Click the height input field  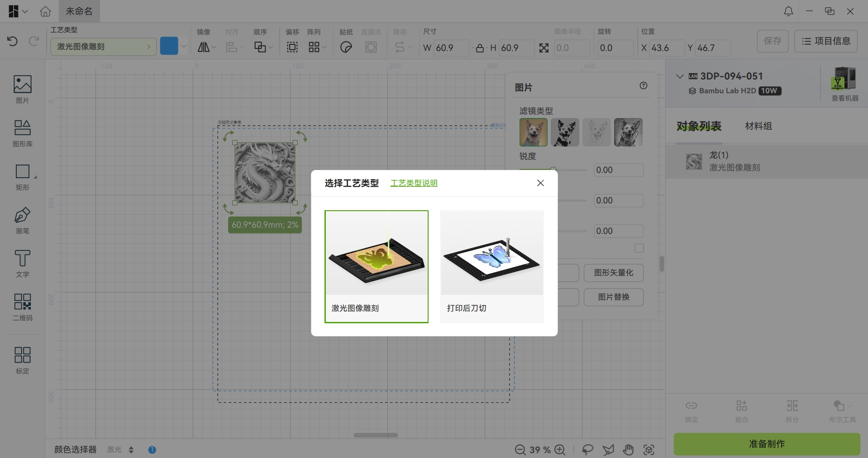516,48
